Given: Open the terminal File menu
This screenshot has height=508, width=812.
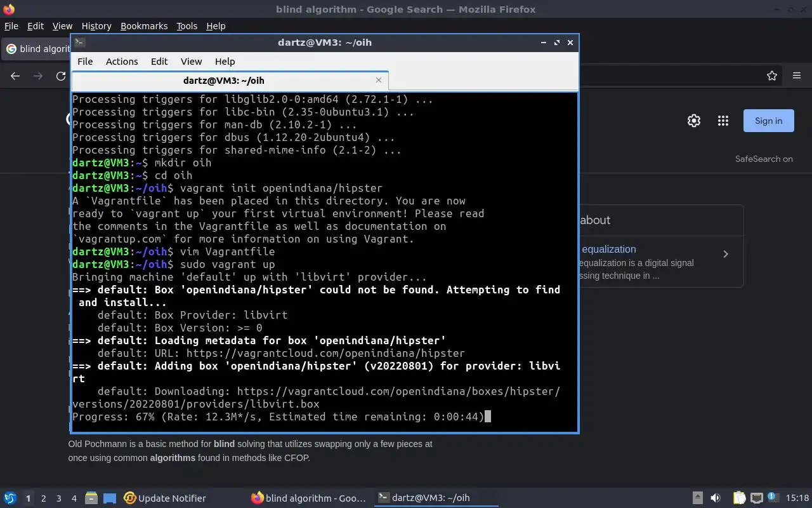Looking at the screenshot, I should point(85,62).
